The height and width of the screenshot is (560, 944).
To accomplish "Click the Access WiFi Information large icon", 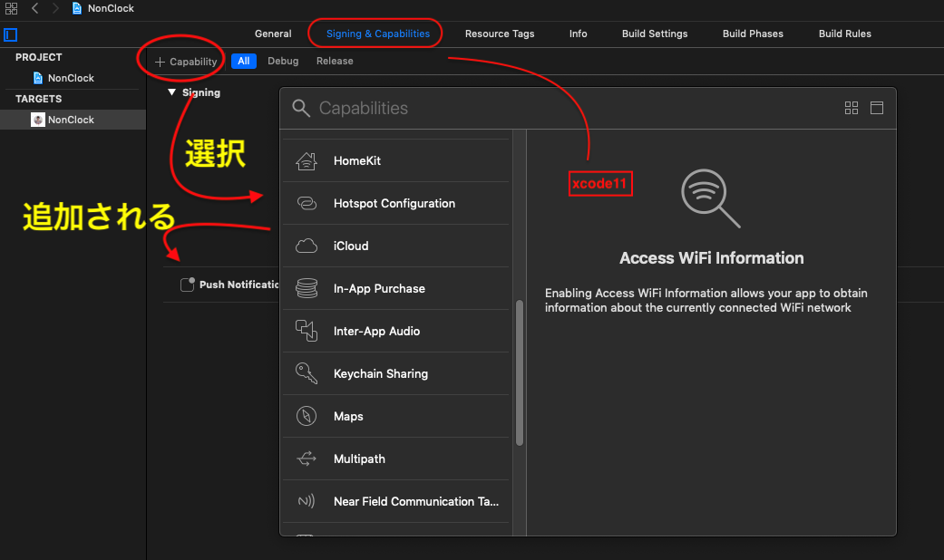I will point(710,198).
